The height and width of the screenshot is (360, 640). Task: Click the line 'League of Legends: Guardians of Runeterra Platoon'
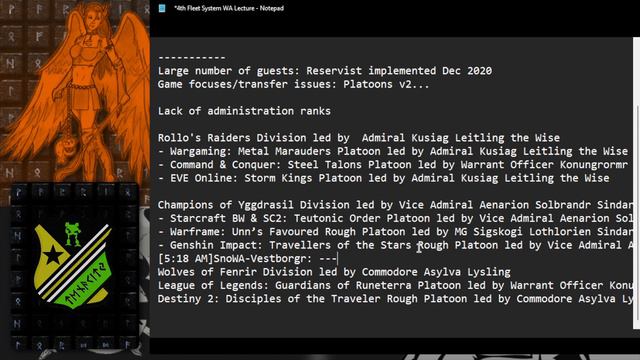tap(395, 285)
